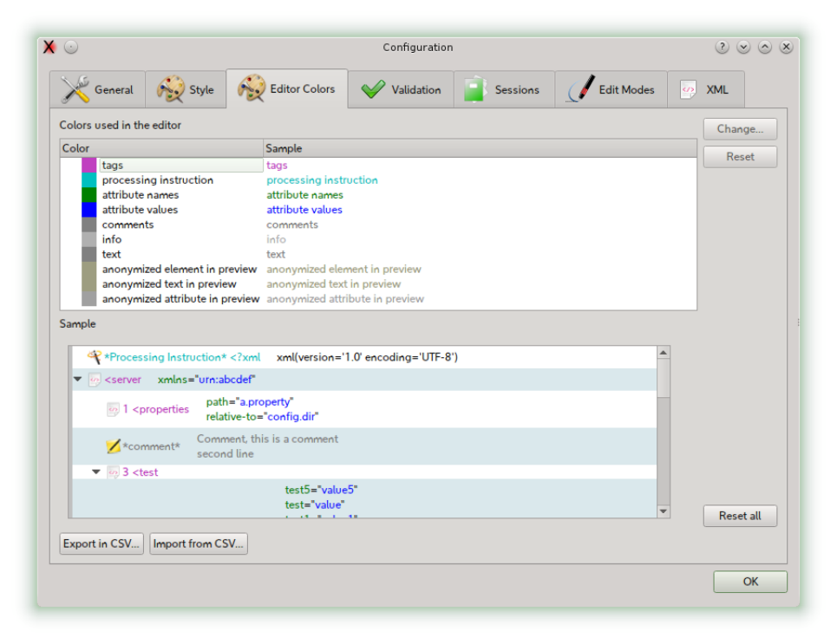Select the comments row
This screenshot has width=837, height=644.
[x=378, y=224]
